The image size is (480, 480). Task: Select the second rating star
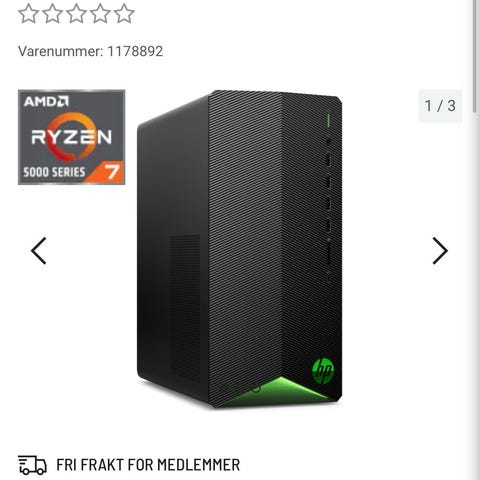[53, 14]
